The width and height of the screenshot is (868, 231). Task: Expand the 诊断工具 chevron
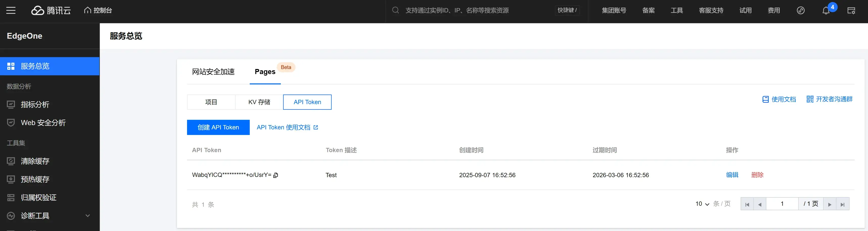click(88, 216)
